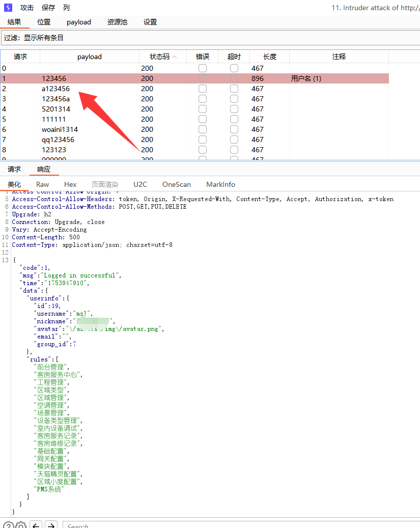Open search settings gear icon

21,525
